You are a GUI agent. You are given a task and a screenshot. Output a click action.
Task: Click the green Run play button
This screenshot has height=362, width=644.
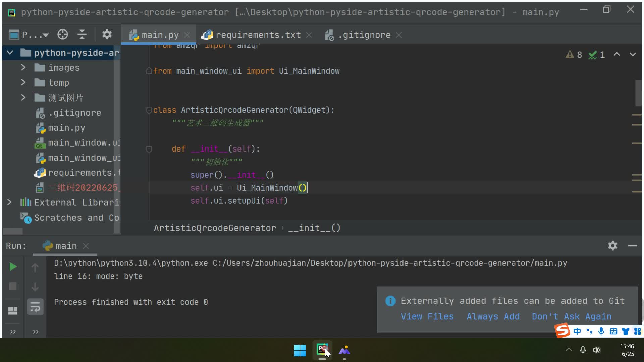[x=13, y=267]
